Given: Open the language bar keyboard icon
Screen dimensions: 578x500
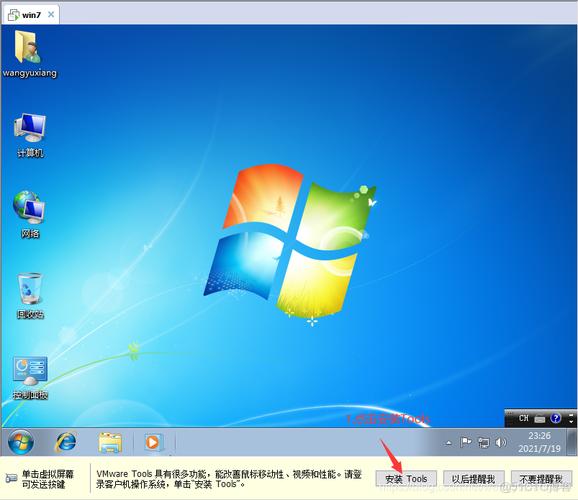Looking at the screenshot, I should pos(540,419).
